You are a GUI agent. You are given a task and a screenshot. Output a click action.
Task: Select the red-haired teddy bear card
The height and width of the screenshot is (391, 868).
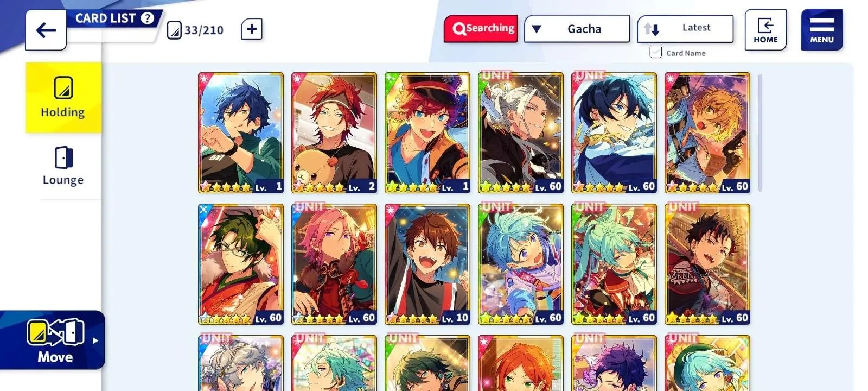point(334,133)
